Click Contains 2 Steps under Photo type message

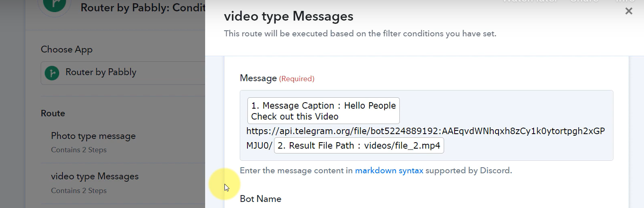[x=79, y=150]
